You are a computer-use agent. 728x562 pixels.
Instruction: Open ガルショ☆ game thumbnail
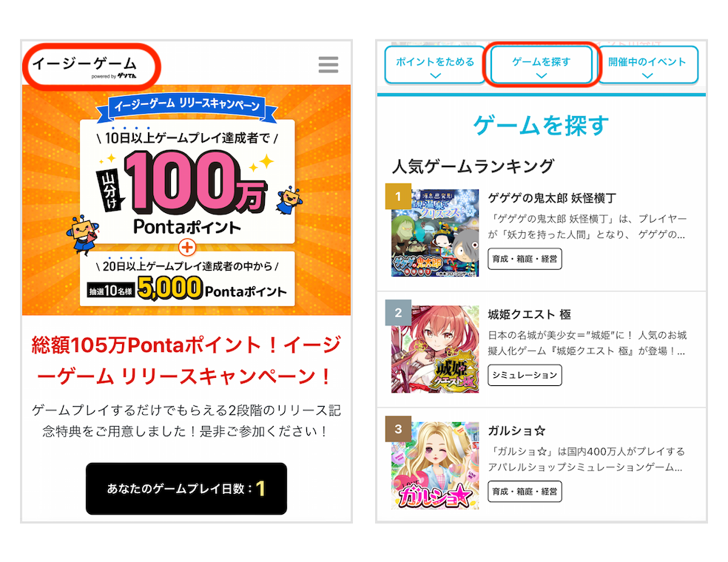(434, 465)
